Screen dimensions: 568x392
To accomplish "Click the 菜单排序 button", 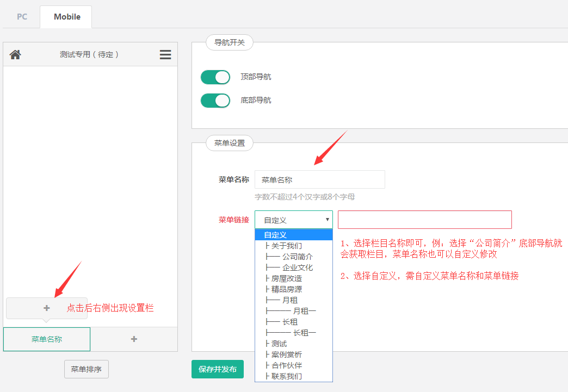I will click(87, 369).
